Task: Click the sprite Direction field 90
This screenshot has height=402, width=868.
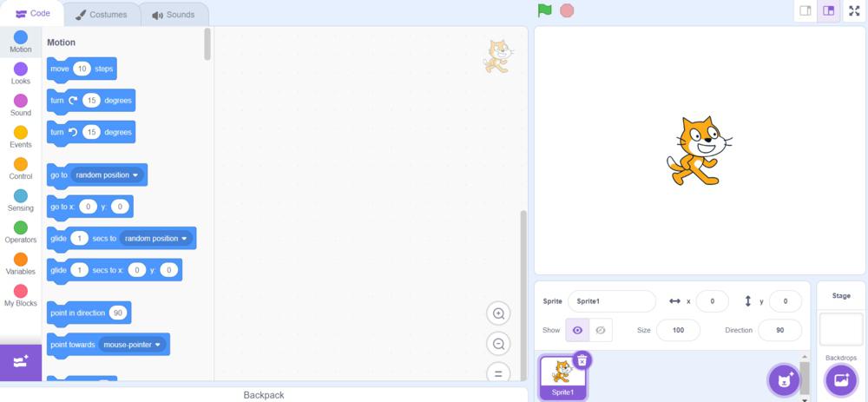Action: pos(779,330)
